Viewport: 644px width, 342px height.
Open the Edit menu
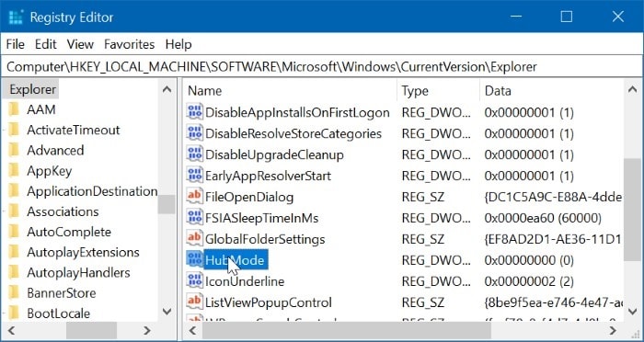[46, 44]
